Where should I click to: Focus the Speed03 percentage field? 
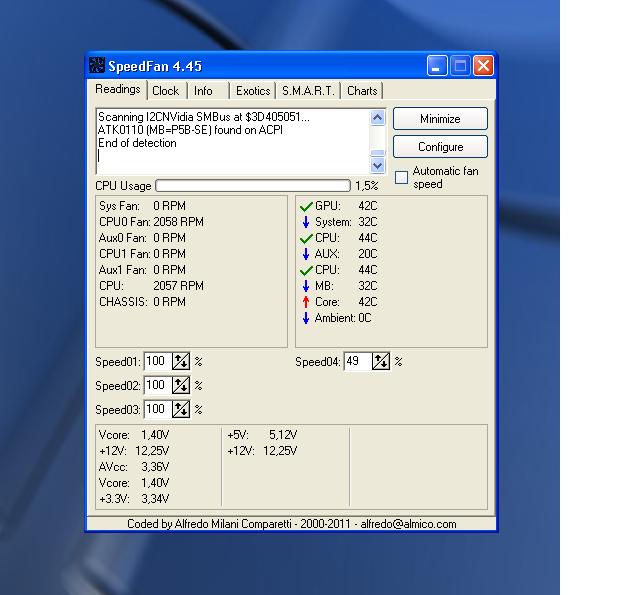pyautogui.click(x=158, y=409)
